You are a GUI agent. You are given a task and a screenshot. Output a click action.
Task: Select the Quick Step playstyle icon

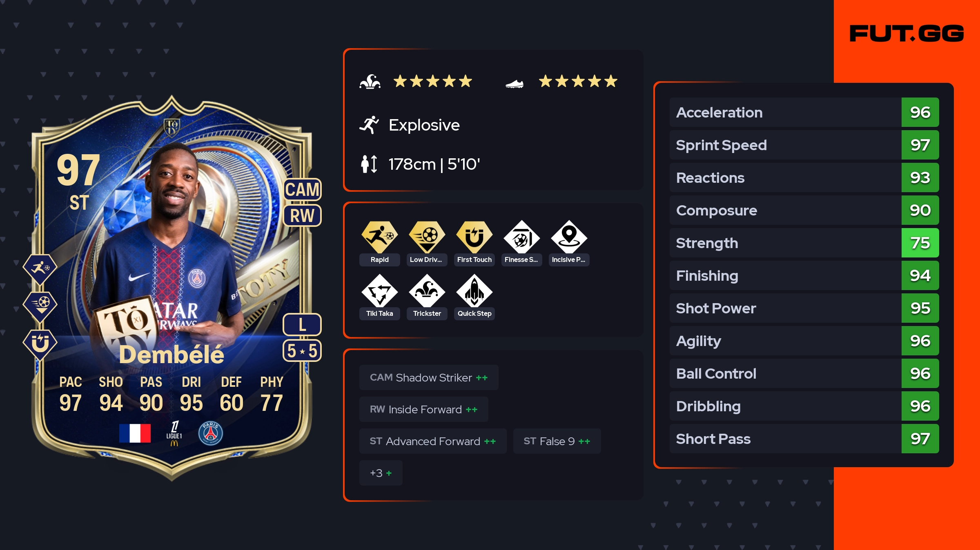[x=474, y=291]
